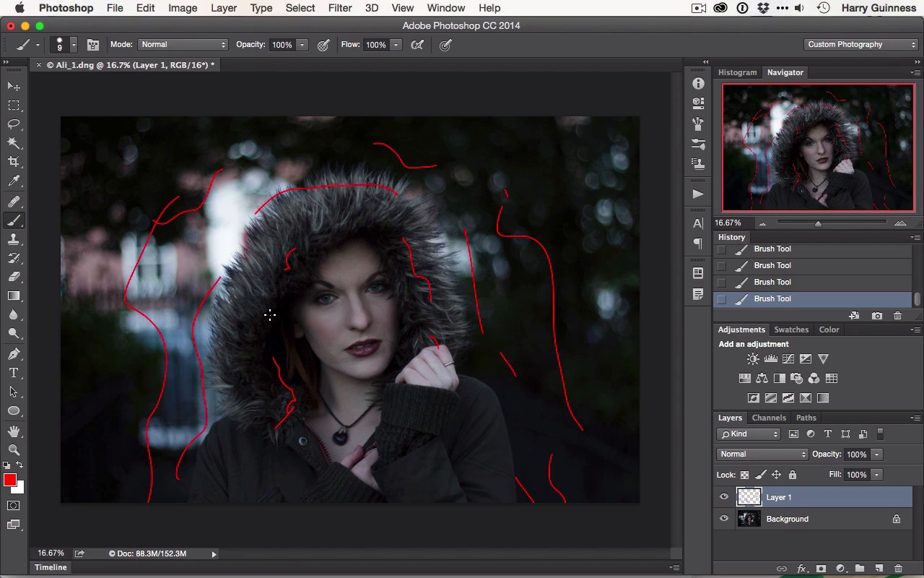The width and height of the screenshot is (924, 578).
Task: Delete layer using the trash icon
Action: pos(898,569)
